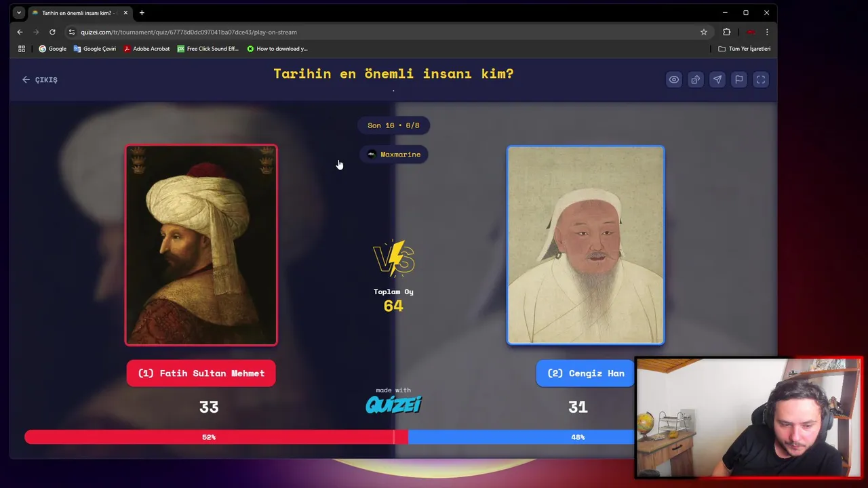Open the apps grid in bookmarks bar

pyautogui.click(x=22, y=49)
